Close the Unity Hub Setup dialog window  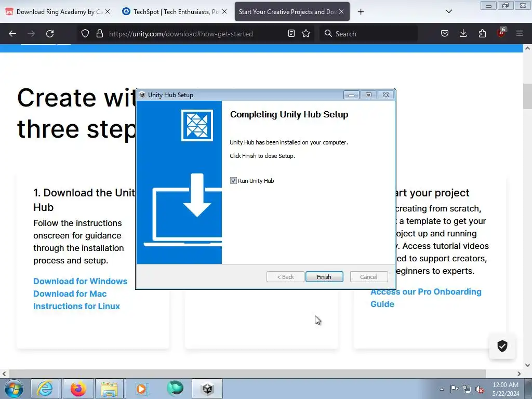pyautogui.click(x=386, y=95)
